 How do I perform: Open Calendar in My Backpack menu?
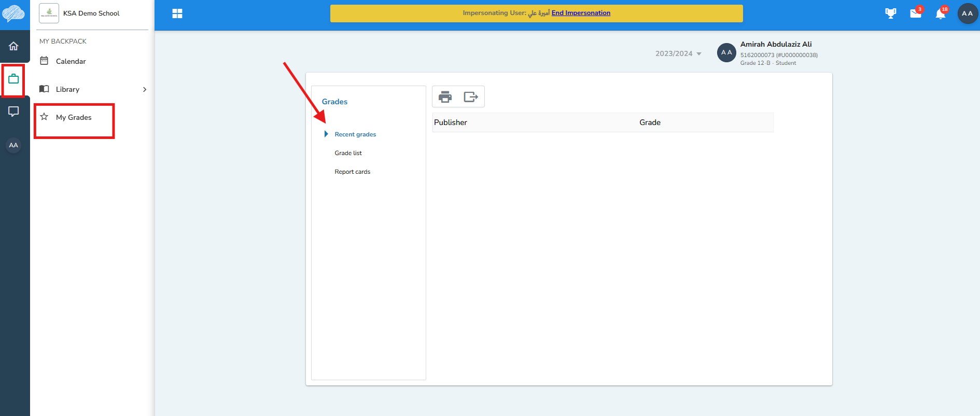(x=71, y=61)
